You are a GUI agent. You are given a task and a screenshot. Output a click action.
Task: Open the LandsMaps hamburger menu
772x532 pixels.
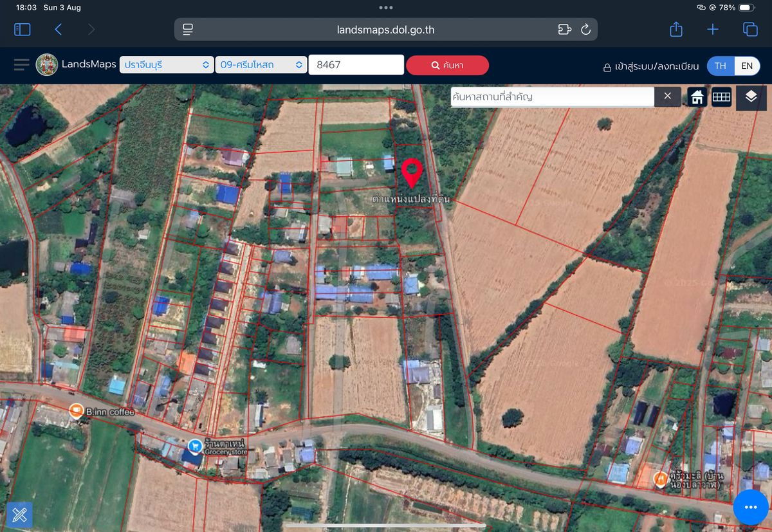pyautogui.click(x=21, y=65)
